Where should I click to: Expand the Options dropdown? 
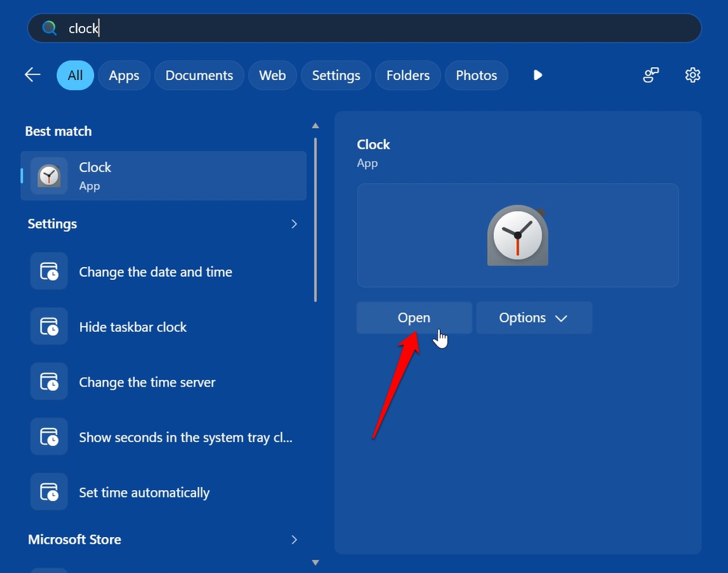pos(534,318)
